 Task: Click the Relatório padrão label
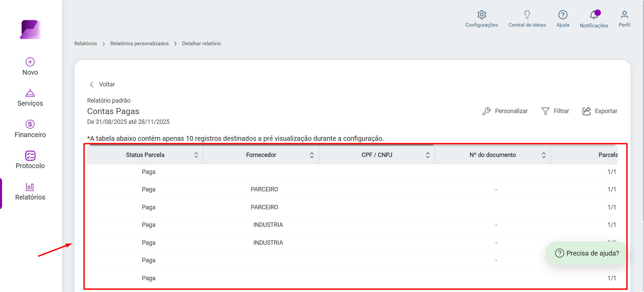point(109,101)
